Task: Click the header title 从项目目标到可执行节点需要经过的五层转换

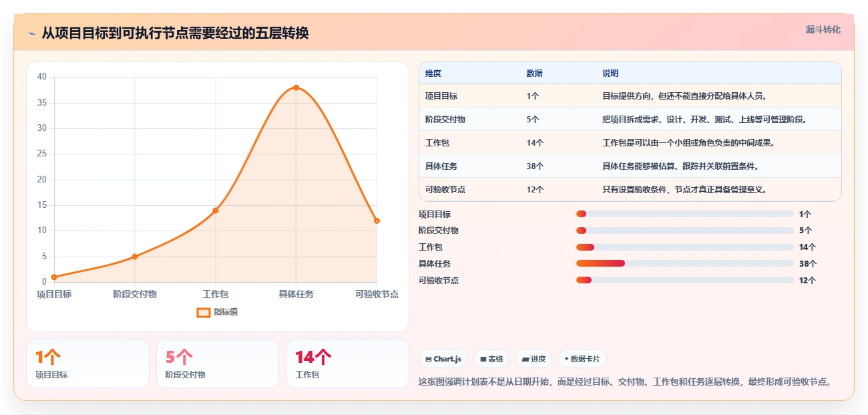Action: pos(175,33)
